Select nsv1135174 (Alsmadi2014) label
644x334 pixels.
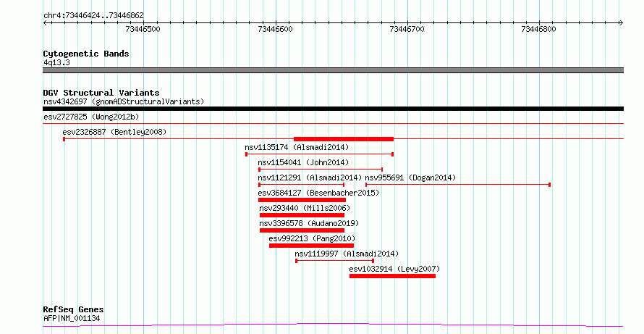coord(297,147)
